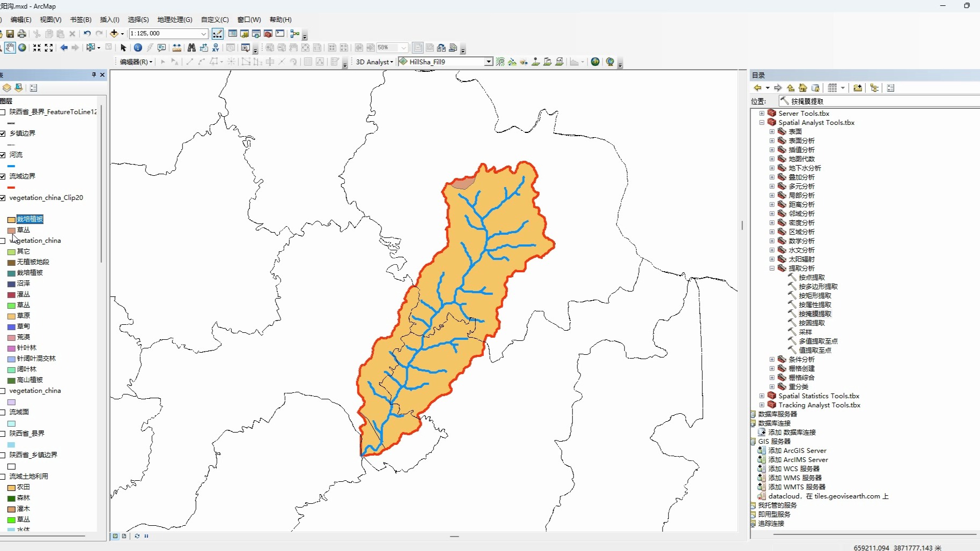Open Find with the binoculars icon
This screenshot has height=551, width=980.
tap(192, 48)
